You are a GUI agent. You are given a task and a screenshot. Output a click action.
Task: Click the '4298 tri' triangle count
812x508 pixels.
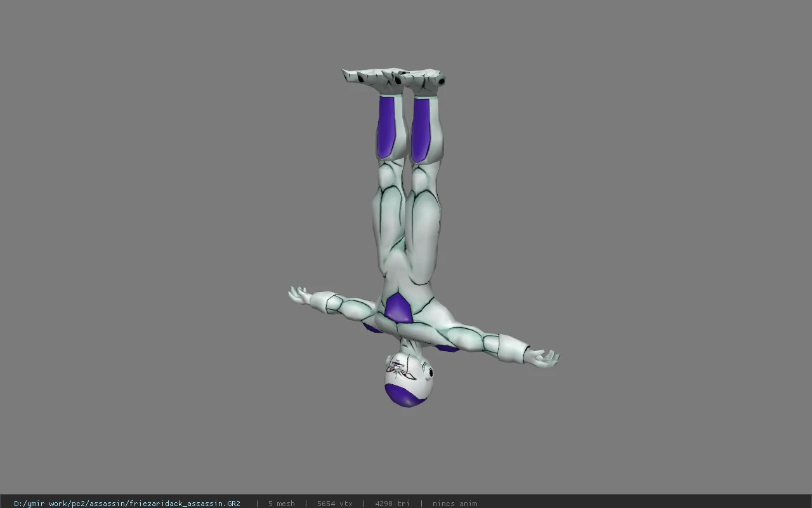pos(392,504)
